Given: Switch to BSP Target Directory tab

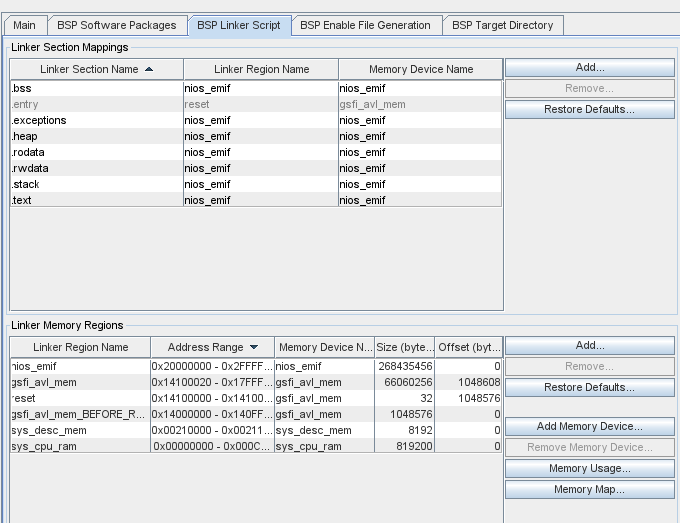Looking at the screenshot, I should click(503, 25).
